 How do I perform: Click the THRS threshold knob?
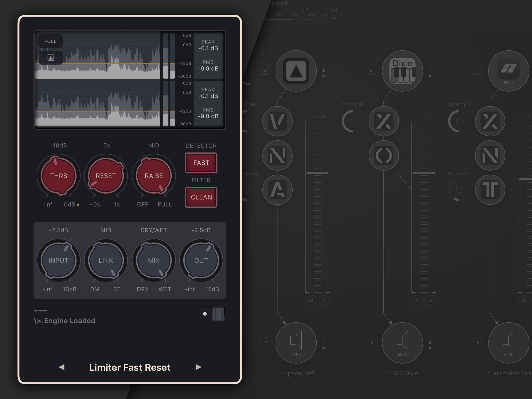coord(58,176)
